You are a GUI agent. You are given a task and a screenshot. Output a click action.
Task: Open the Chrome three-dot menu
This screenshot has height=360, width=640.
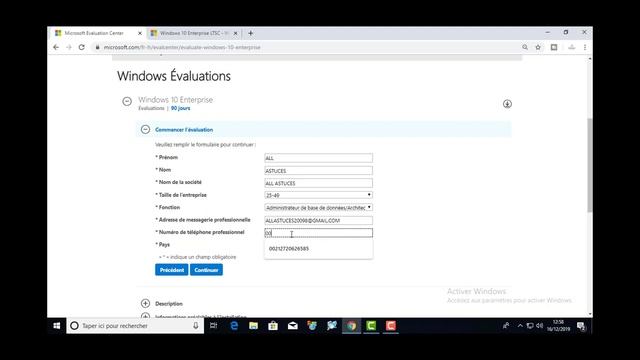click(585, 47)
